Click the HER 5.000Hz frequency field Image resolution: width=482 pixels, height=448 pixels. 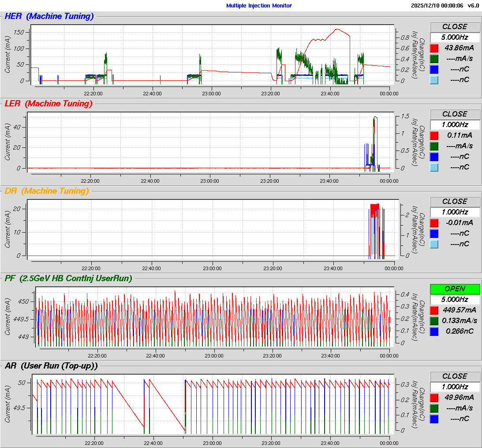455,38
